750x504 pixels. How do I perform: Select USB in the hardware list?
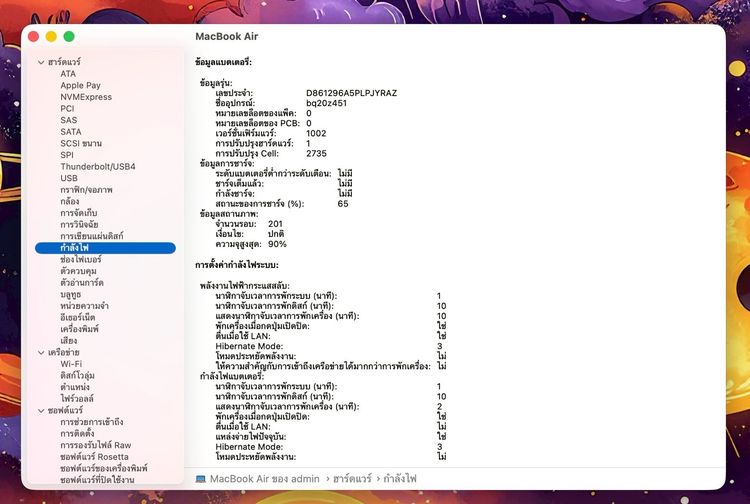click(69, 178)
